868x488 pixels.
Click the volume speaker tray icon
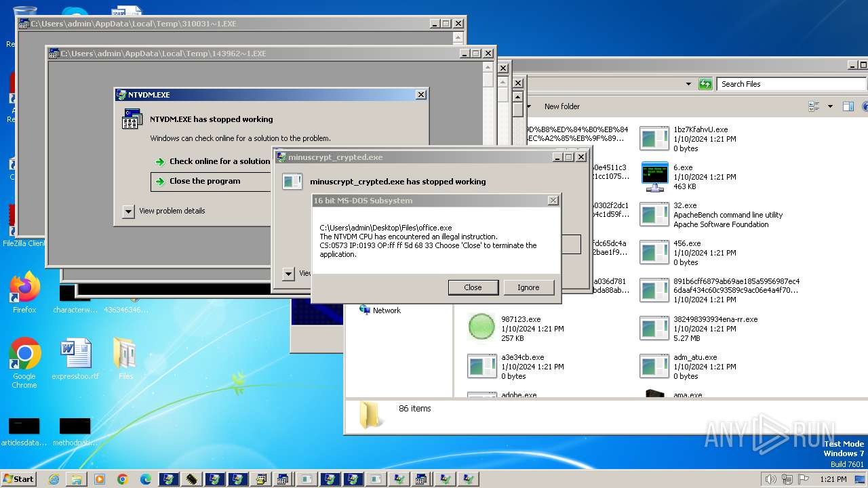(770, 479)
